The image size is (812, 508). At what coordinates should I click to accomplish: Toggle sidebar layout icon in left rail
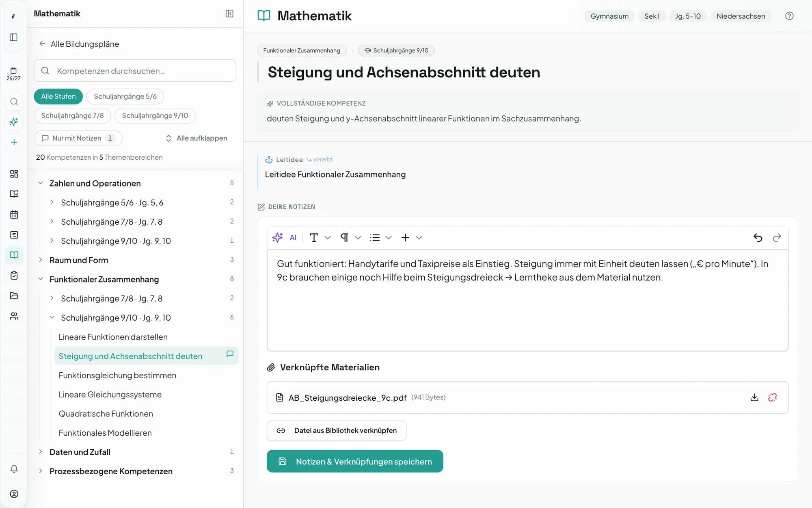click(14, 37)
